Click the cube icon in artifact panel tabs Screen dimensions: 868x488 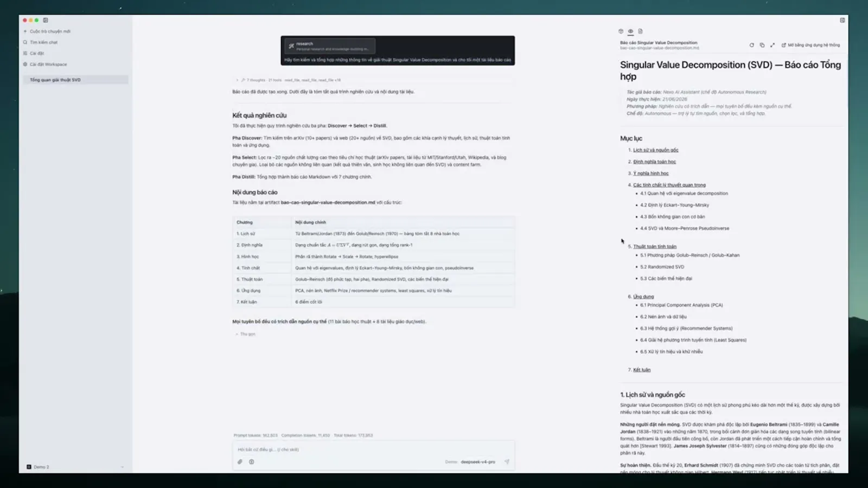[x=621, y=31]
